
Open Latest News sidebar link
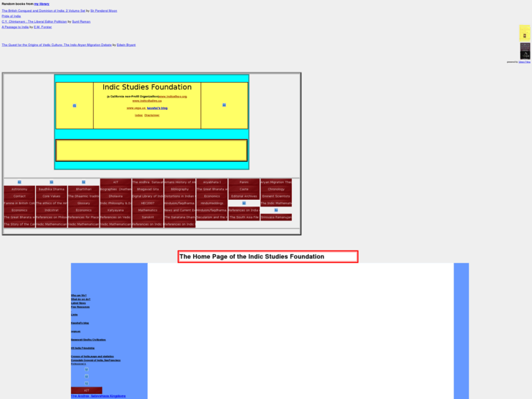coord(78,303)
